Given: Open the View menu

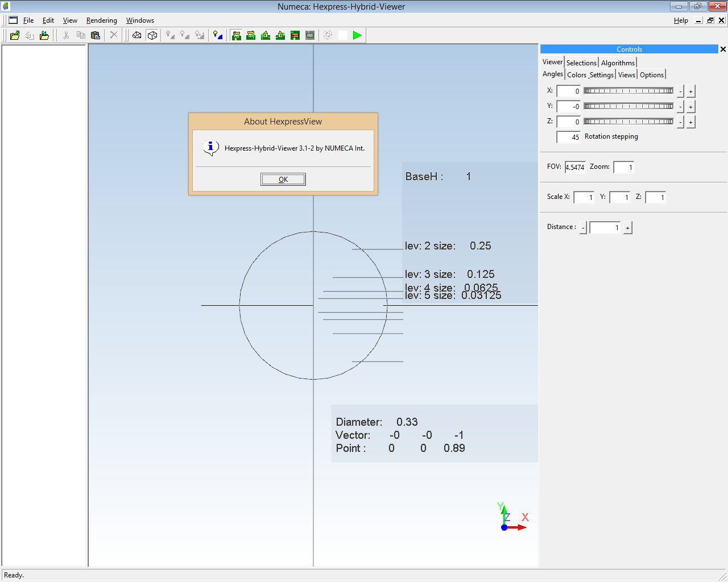Looking at the screenshot, I should point(70,20).
